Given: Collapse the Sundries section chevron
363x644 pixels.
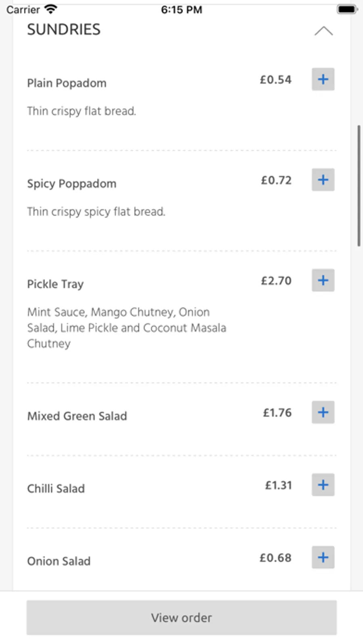Looking at the screenshot, I should 323,31.
